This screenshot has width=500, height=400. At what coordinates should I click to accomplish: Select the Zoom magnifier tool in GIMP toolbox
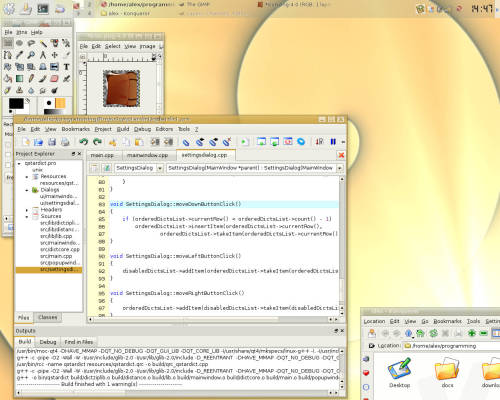pyautogui.click(x=31, y=55)
